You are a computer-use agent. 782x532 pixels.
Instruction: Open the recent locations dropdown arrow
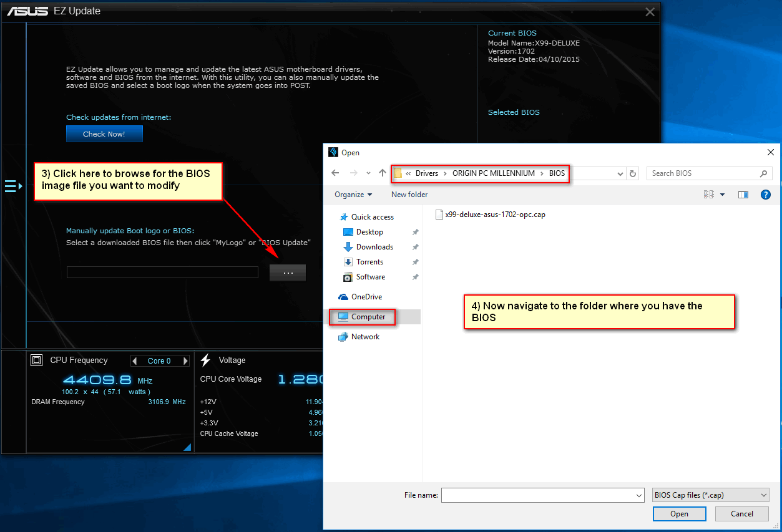(x=368, y=173)
